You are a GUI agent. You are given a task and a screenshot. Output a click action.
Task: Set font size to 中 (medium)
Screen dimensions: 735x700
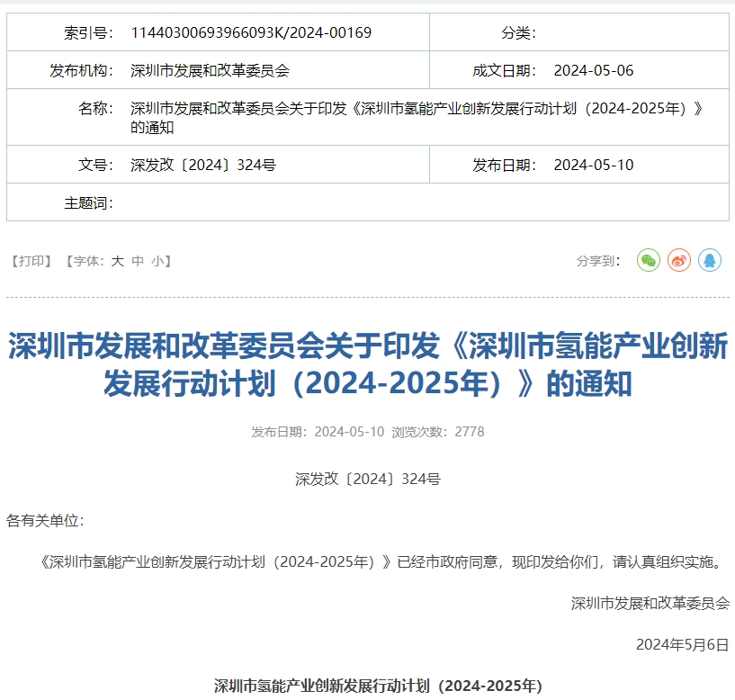tap(138, 261)
